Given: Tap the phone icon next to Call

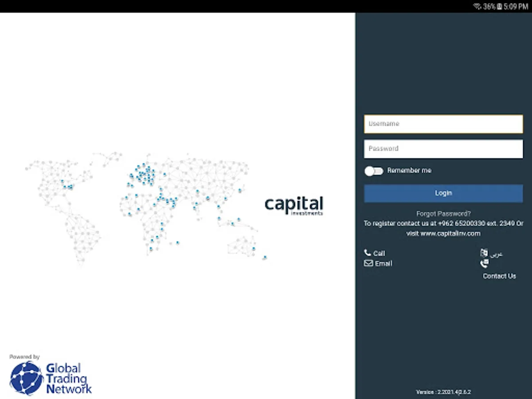Looking at the screenshot, I should (368, 253).
